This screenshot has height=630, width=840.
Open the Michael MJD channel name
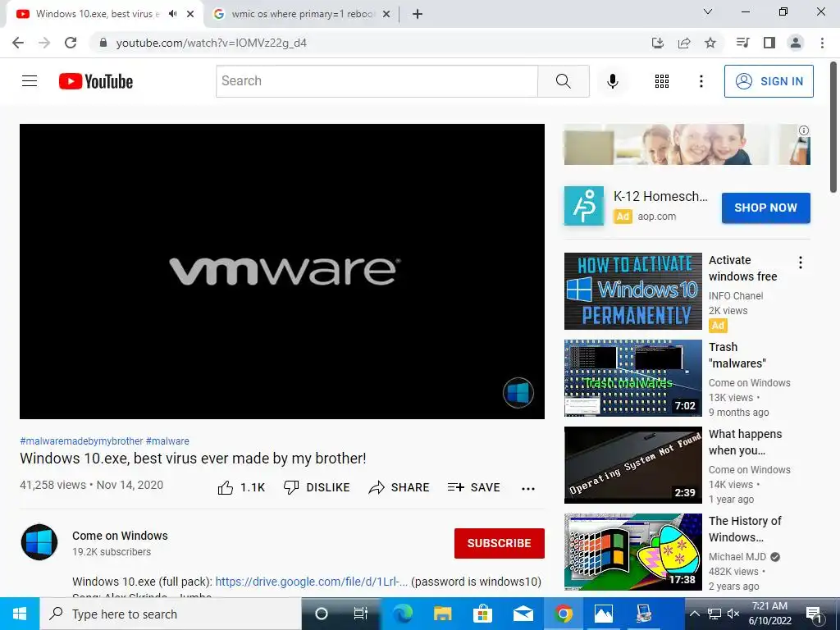click(x=737, y=557)
